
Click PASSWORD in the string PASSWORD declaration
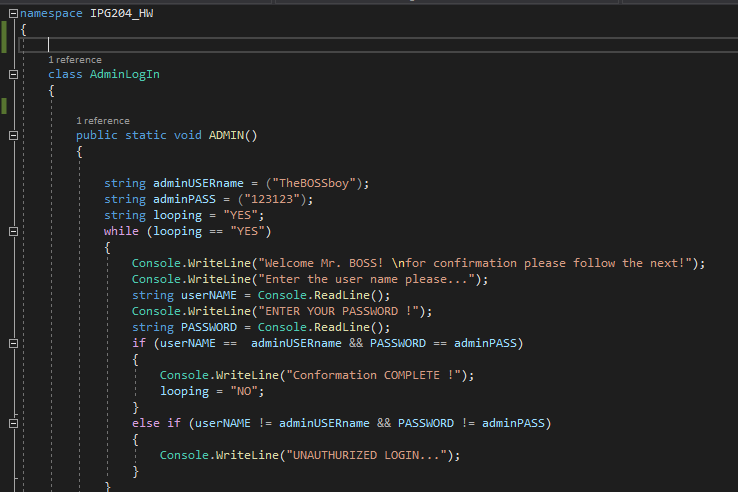coord(209,327)
